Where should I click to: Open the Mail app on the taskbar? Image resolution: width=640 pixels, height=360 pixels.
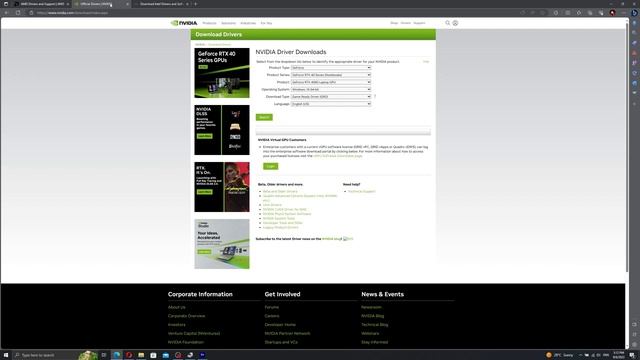point(166,355)
